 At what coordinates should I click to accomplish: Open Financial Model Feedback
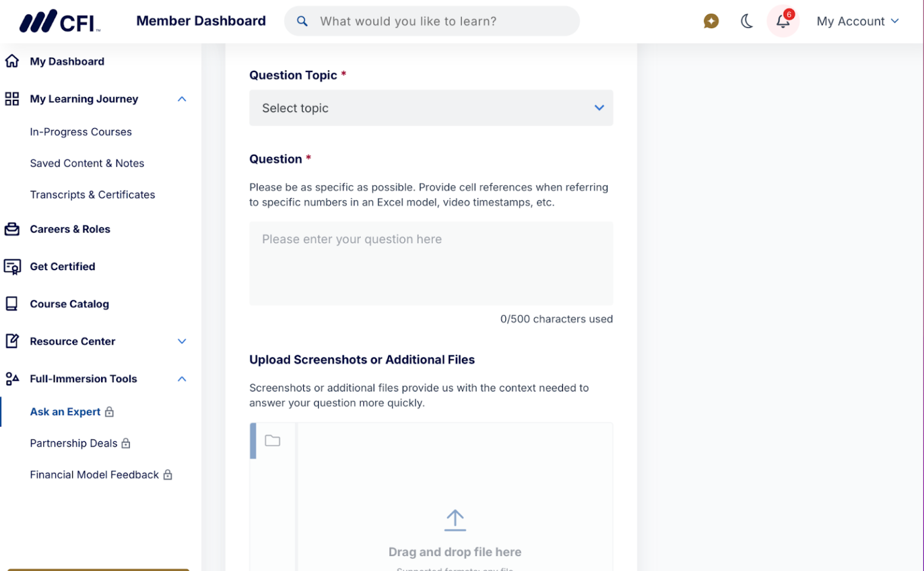pyautogui.click(x=94, y=475)
